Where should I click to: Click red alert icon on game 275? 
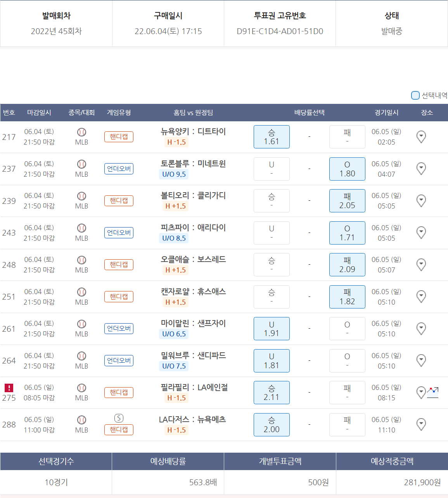pyautogui.click(x=9, y=388)
